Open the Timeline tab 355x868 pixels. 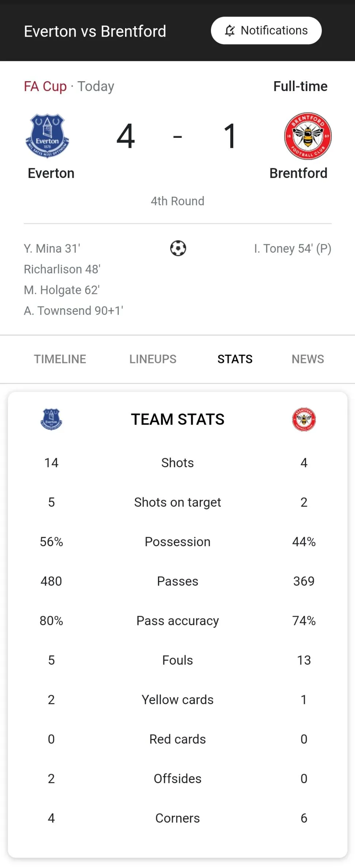point(60,359)
